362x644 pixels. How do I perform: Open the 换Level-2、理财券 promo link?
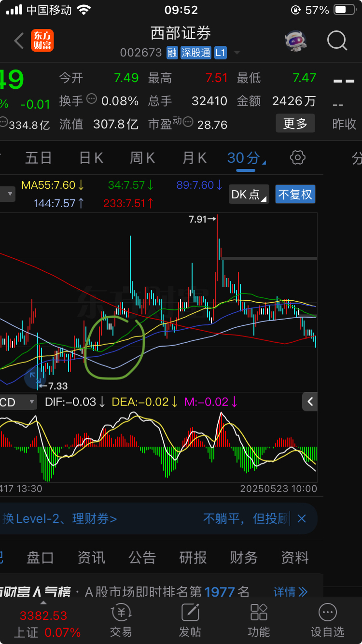tap(59, 519)
